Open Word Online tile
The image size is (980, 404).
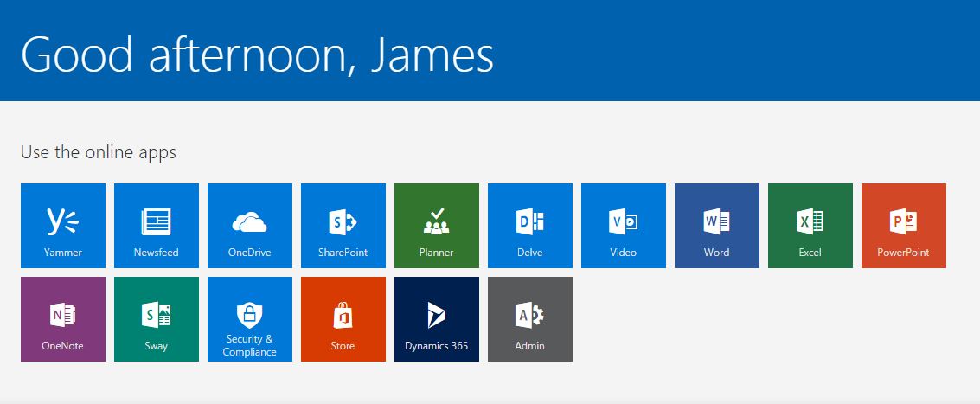(717, 226)
